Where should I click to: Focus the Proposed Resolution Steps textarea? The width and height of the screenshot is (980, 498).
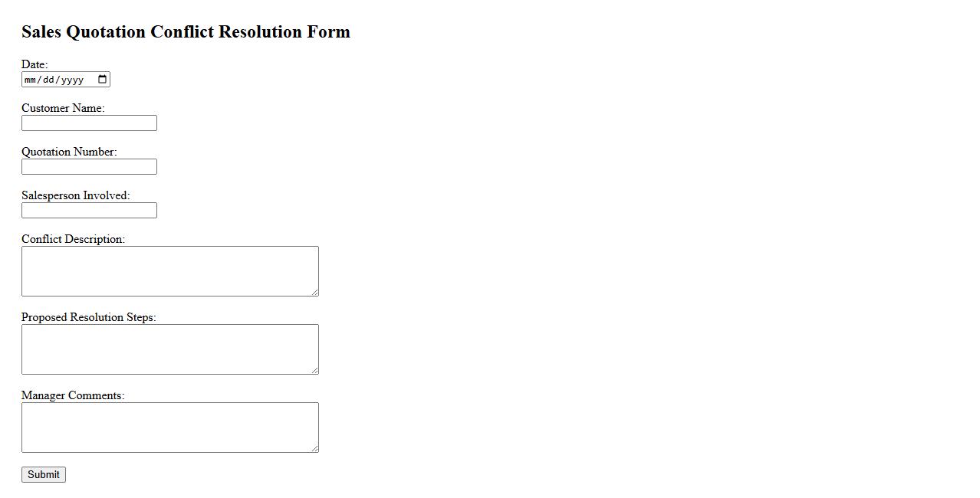[169, 349]
